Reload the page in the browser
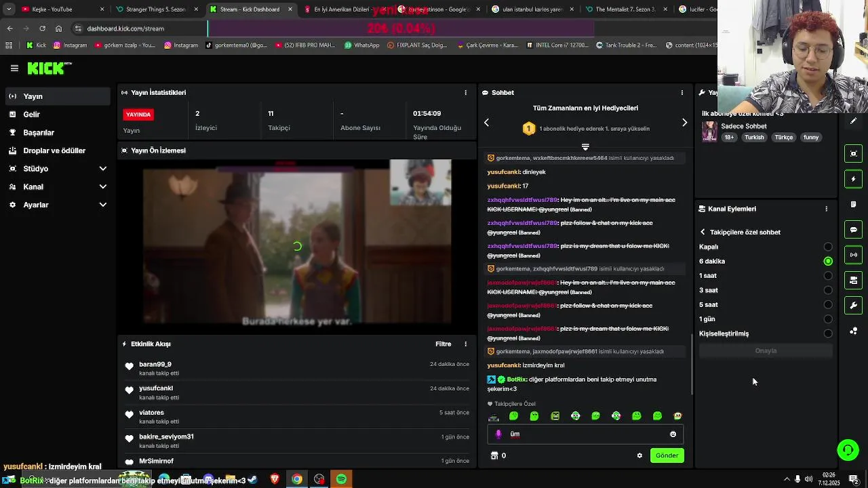This screenshot has width=868, height=488. click(42, 28)
